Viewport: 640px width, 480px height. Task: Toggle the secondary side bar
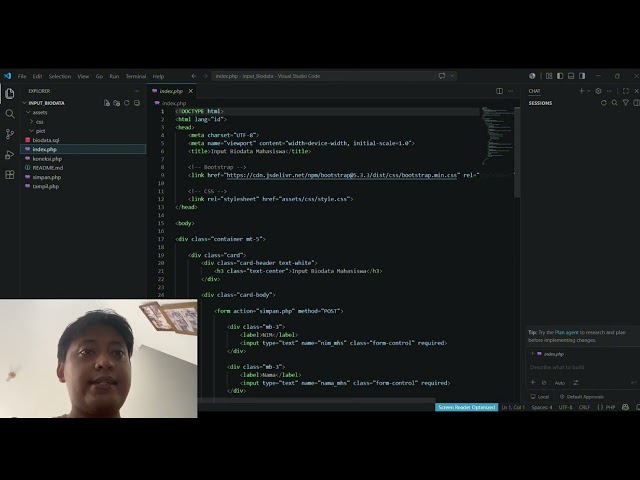pyautogui.click(x=582, y=76)
